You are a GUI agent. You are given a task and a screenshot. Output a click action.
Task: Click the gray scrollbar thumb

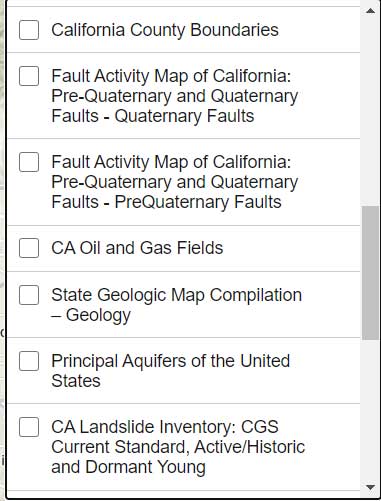(370, 273)
